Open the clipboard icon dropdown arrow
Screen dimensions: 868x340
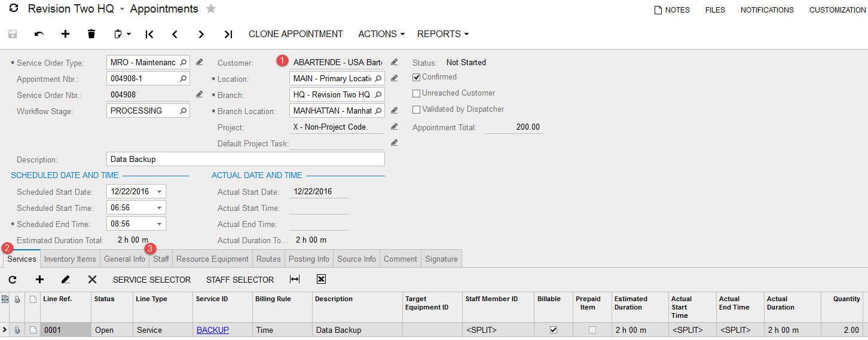[129, 34]
